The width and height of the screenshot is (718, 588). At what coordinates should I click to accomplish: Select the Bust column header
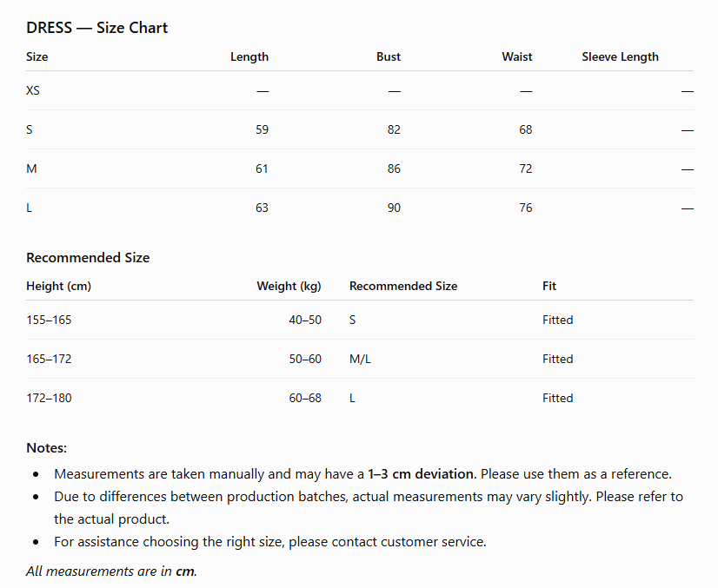pyautogui.click(x=389, y=56)
